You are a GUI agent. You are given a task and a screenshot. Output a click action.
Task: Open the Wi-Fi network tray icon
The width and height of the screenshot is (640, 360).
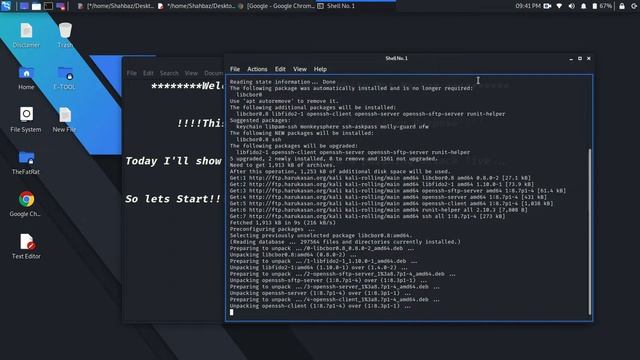pos(560,6)
